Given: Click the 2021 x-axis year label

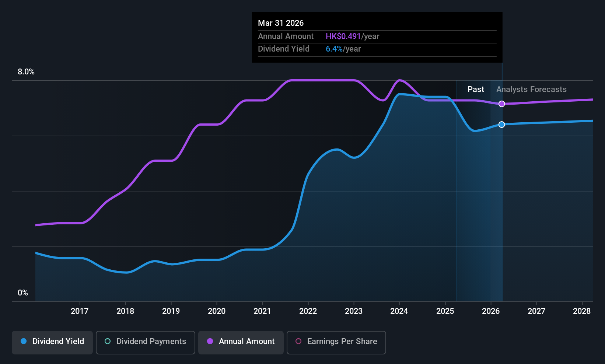Looking at the screenshot, I should click(262, 311).
